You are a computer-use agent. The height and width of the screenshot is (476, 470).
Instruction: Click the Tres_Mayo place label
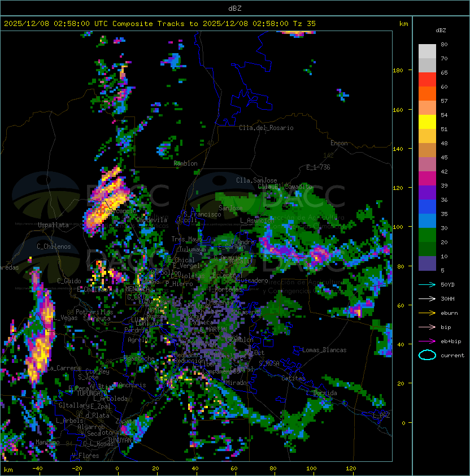tap(186, 239)
